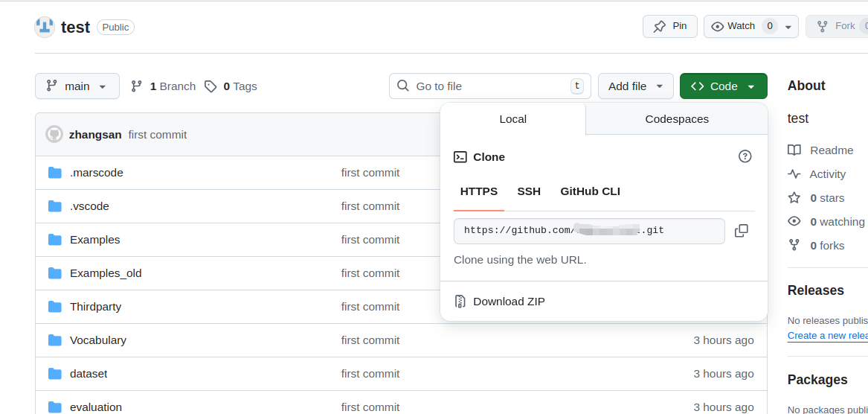The image size is (868, 414).
Task: Click the zip archive icon beside Download ZIP
Action: (460, 302)
